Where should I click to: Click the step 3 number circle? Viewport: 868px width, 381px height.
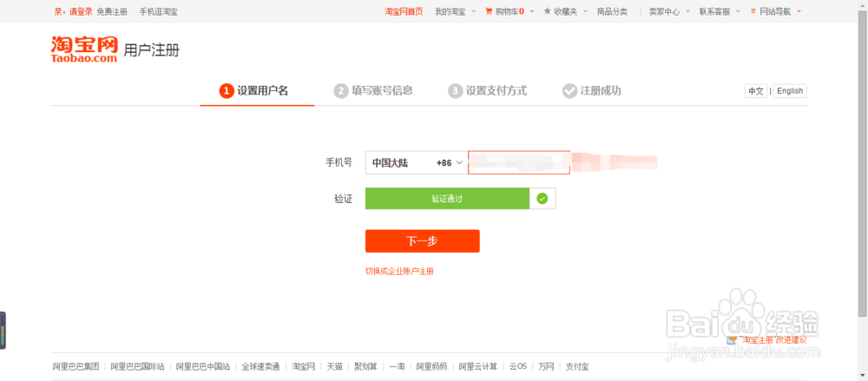[x=455, y=91]
